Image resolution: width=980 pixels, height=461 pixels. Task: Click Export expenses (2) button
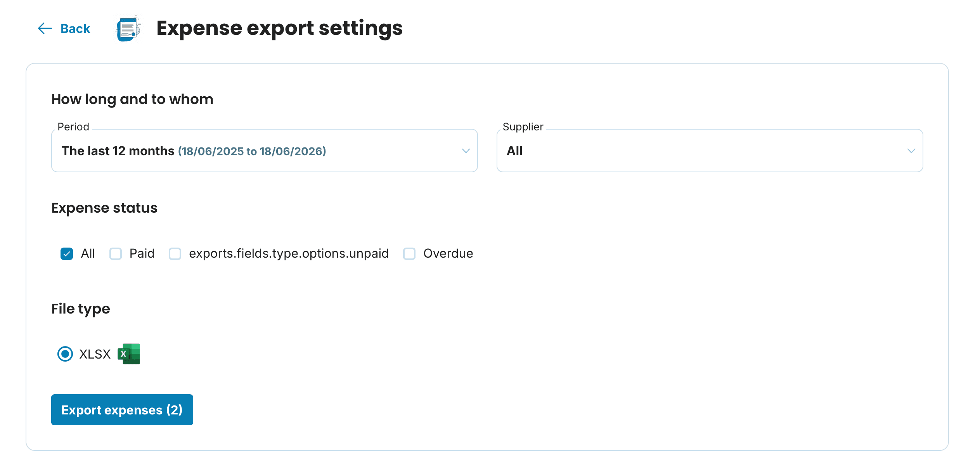pyautogui.click(x=122, y=410)
